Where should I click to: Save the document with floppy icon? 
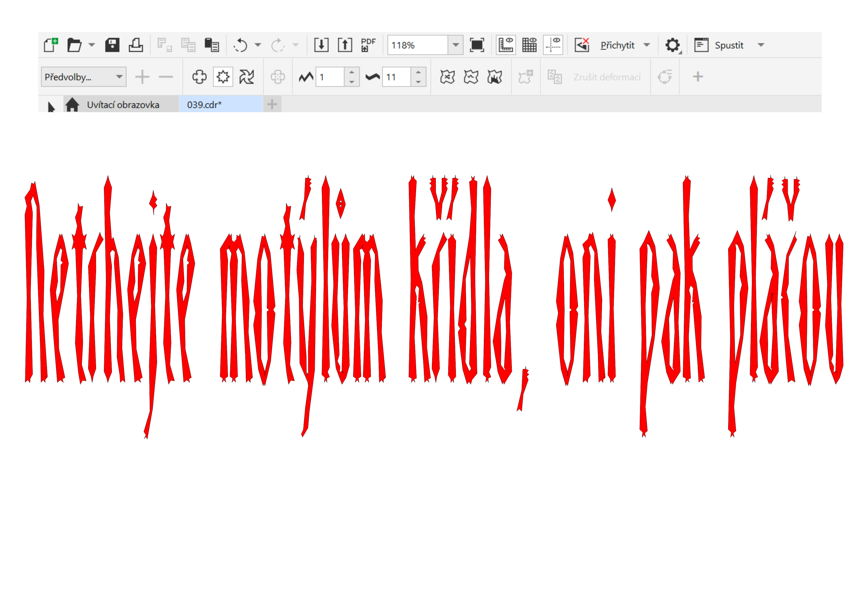(112, 45)
